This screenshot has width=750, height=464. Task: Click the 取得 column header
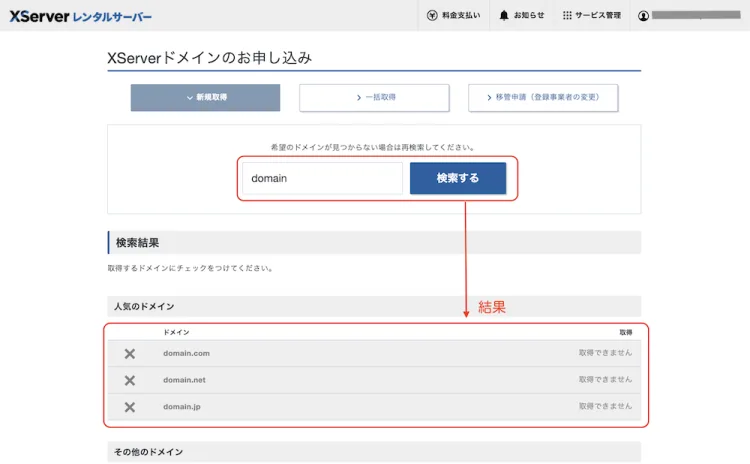pos(626,332)
